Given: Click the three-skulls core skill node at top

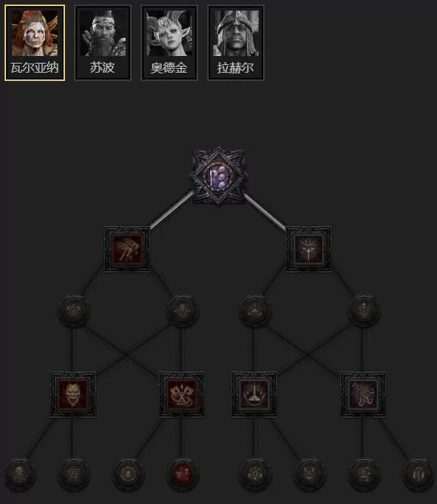Looking at the screenshot, I should 219,176.
